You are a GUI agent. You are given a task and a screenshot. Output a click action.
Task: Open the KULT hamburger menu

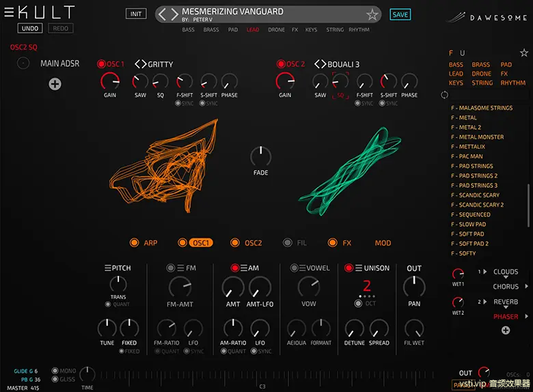click(9, 12)
